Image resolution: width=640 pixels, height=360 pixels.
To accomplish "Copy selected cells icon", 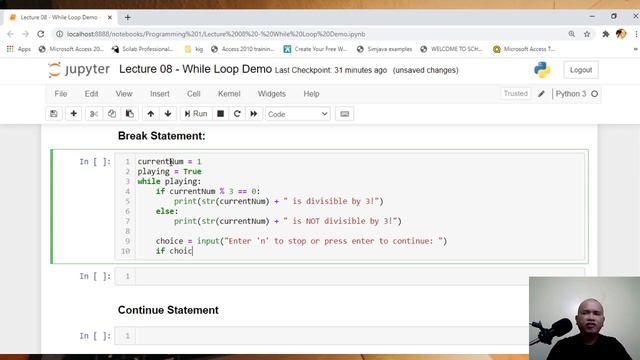I will point(112,114).
